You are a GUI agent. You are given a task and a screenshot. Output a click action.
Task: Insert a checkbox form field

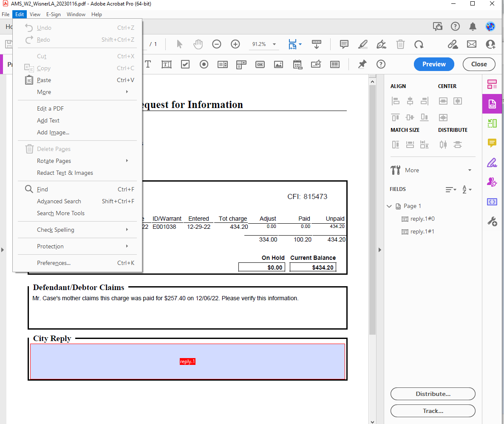[185, 64]
